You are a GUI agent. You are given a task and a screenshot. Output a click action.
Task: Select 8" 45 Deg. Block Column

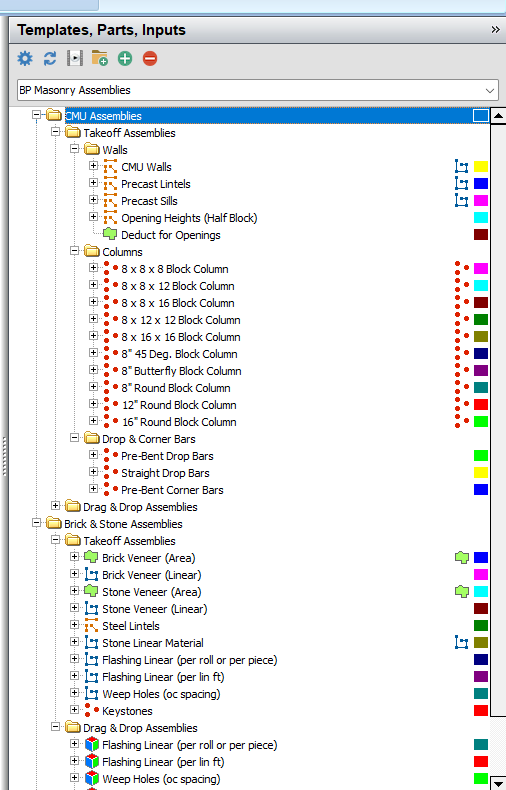point(179,354)
